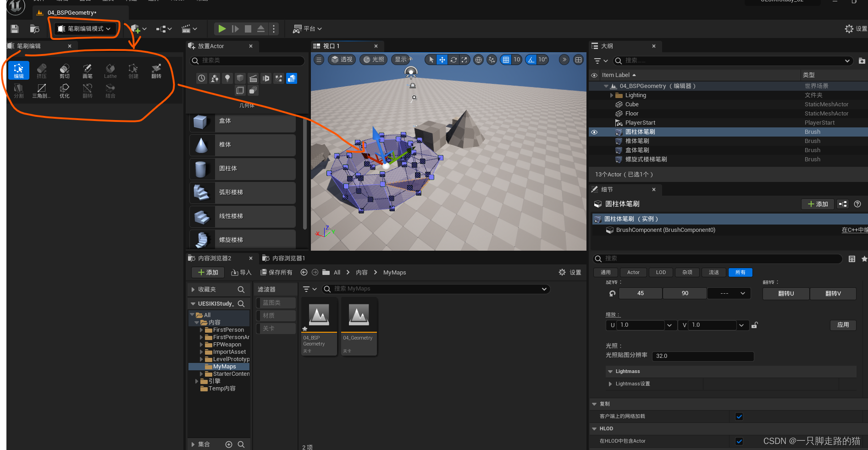Activate translate move tool in viewport toolbar

point(442,60)
